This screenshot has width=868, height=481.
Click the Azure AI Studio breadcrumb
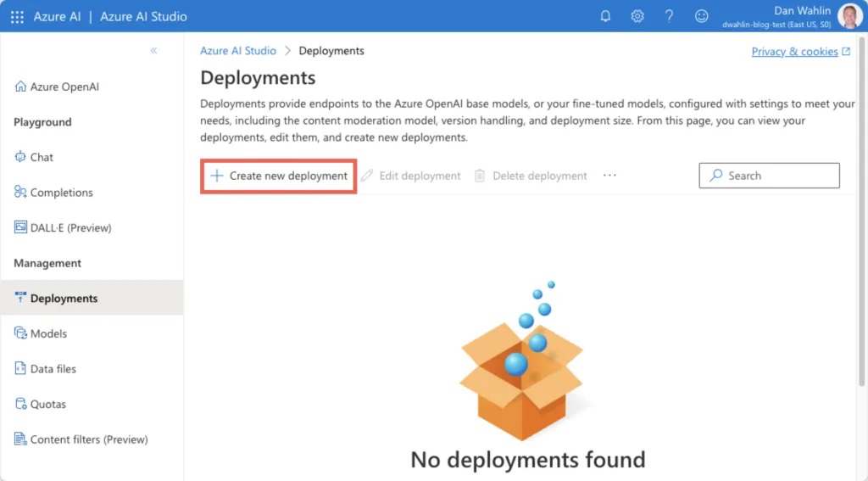238,51
